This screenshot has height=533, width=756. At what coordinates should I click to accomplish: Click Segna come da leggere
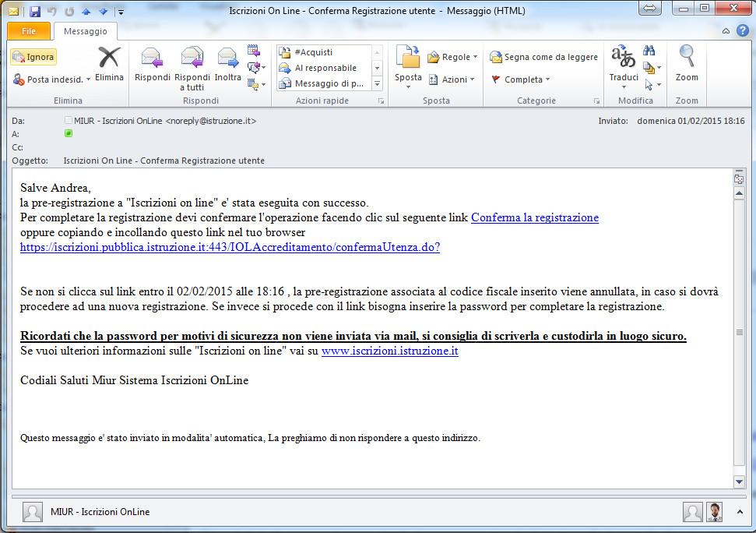click(x=544, y=57)
